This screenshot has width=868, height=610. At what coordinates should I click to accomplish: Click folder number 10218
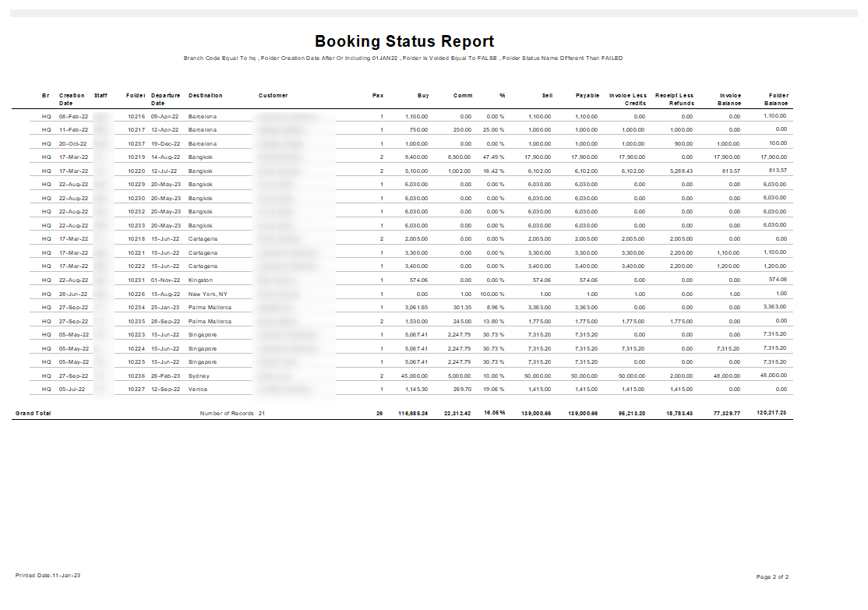click(x=136, y=239)
